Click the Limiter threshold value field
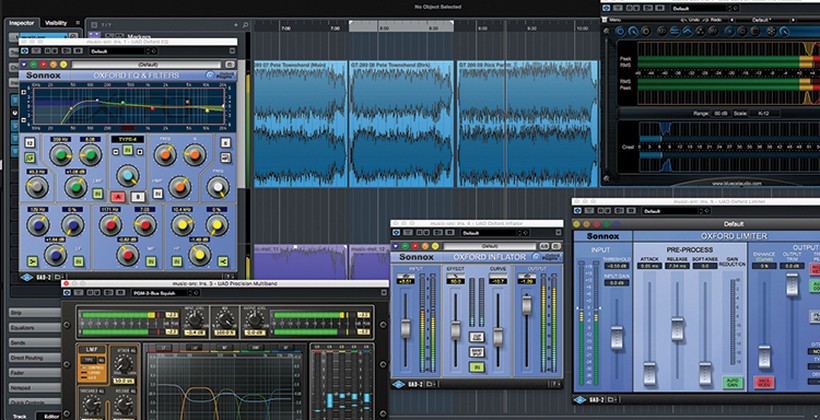Screen dimensions: 820x420 [x=617, y=266]
